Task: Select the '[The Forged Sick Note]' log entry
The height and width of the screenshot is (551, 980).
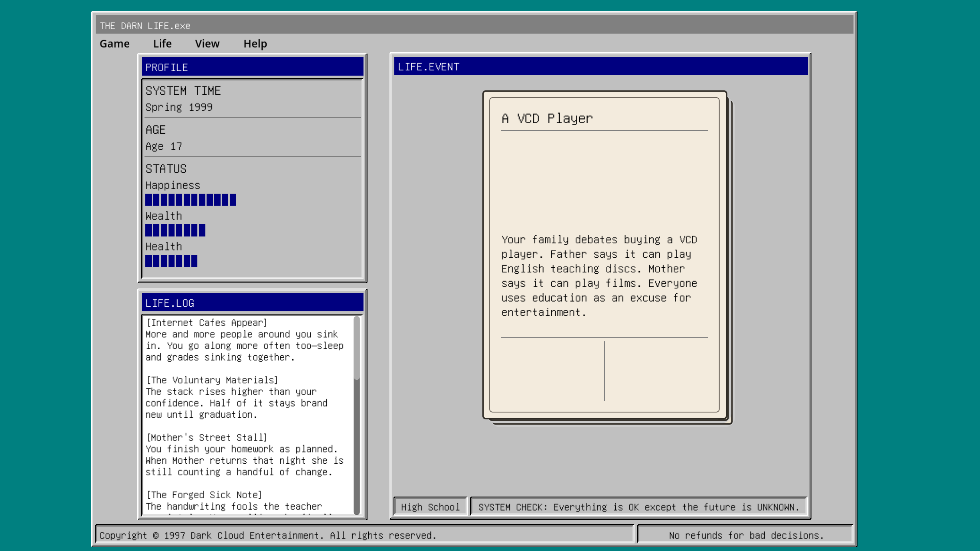Action: point(204,495)
